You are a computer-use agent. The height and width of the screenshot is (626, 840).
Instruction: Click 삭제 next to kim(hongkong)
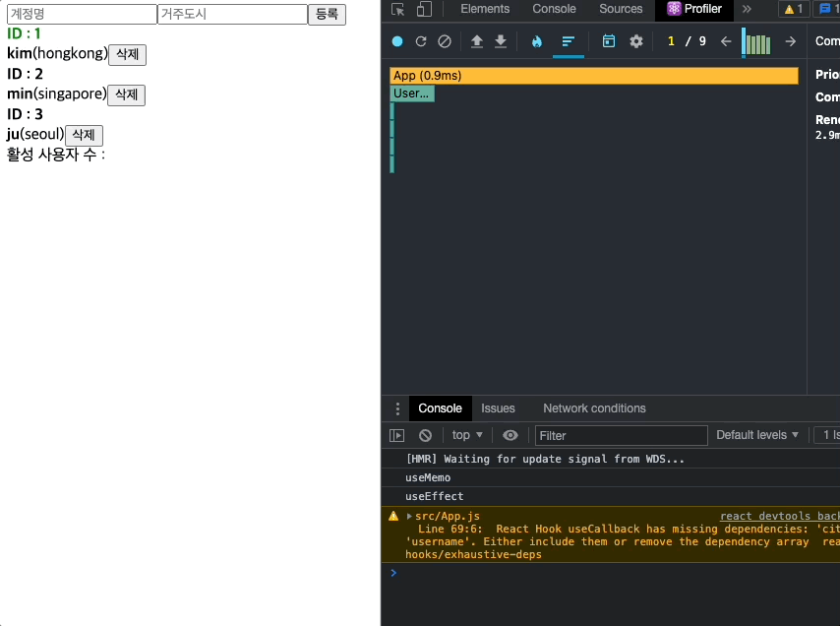pyautogui.click(x=126, y=54)
